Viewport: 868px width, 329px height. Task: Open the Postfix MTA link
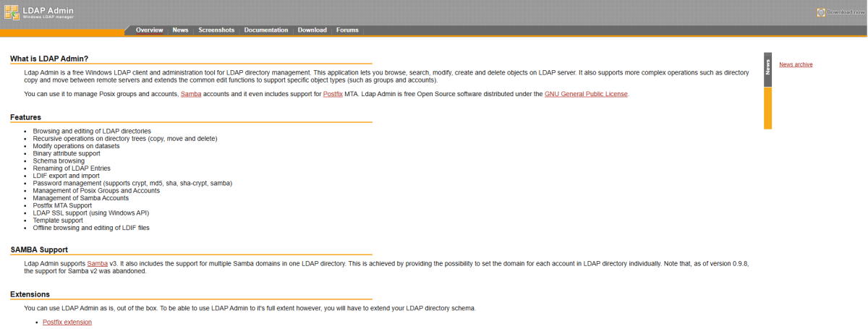coord(333,94)
